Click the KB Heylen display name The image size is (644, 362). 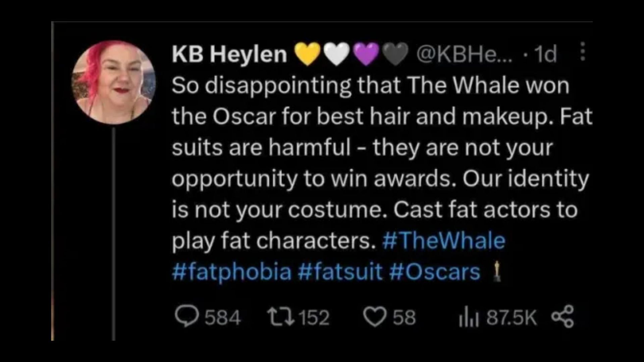click(229, 54)
